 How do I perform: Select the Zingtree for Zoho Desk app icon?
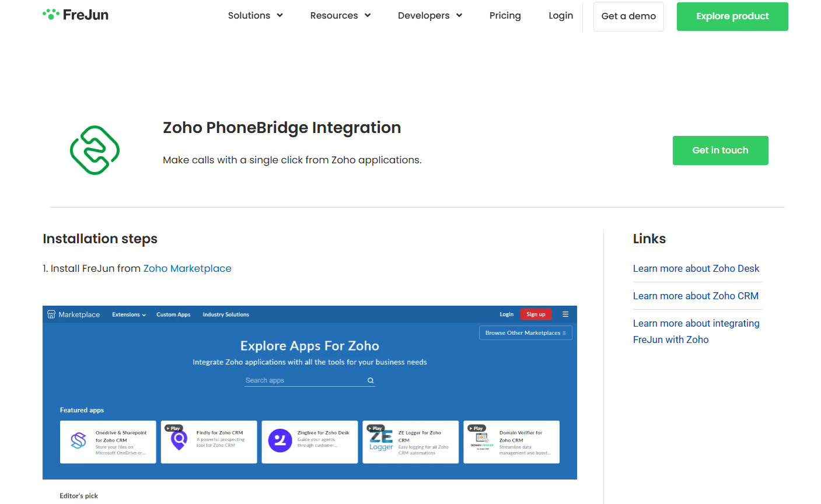point(281,440)
